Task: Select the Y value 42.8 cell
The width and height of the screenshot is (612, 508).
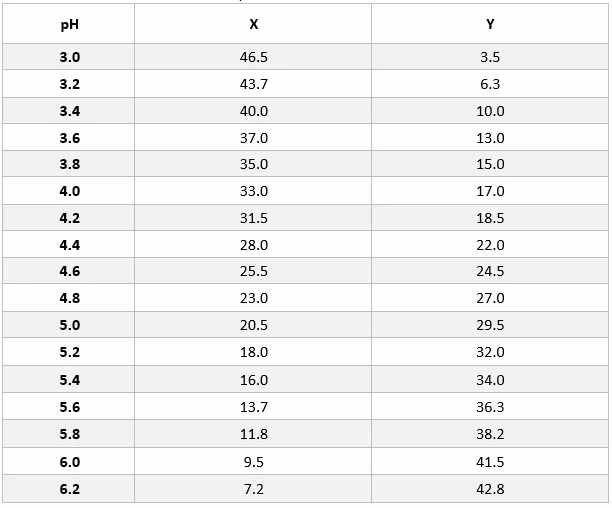Action: tap(490, 488)
